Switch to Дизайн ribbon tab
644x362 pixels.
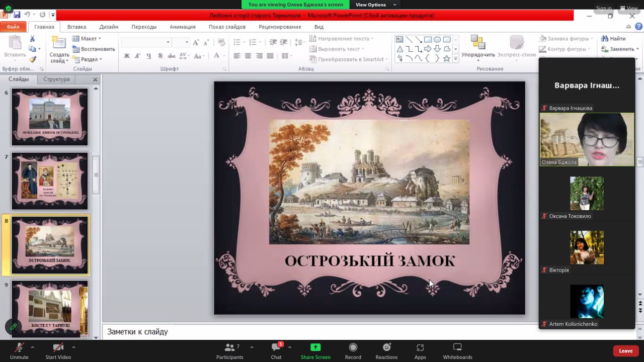[109, 27]
